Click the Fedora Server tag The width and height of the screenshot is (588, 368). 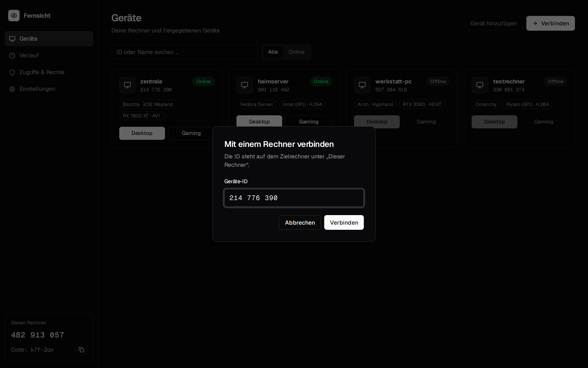[257, 104]
